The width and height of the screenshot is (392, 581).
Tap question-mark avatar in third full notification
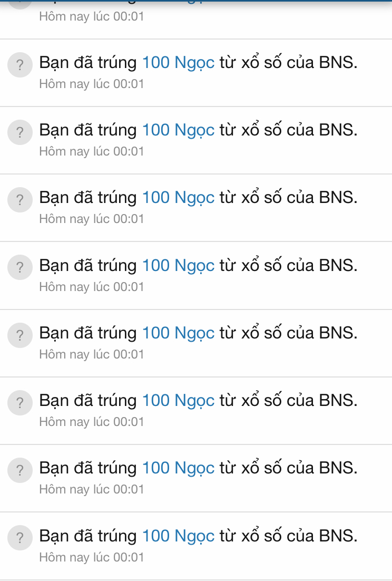pos(20,200)
